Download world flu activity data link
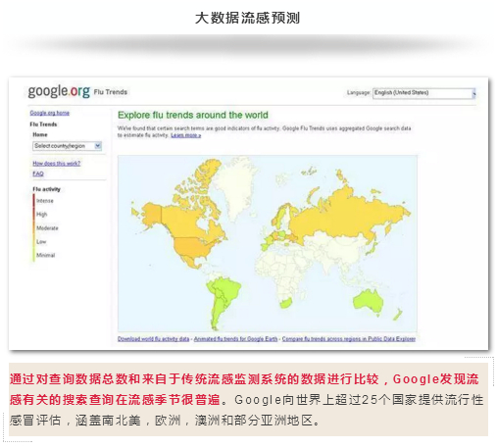Screen dimensions: 497x448 (x=154, y=339)
